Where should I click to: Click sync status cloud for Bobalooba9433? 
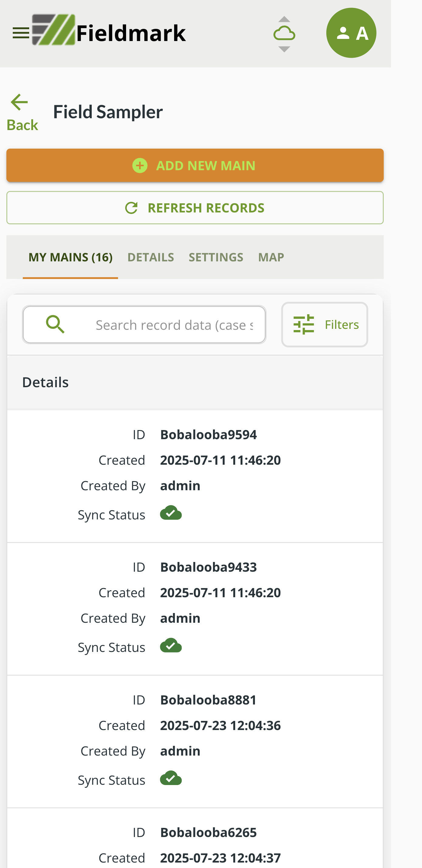point(171,646)
